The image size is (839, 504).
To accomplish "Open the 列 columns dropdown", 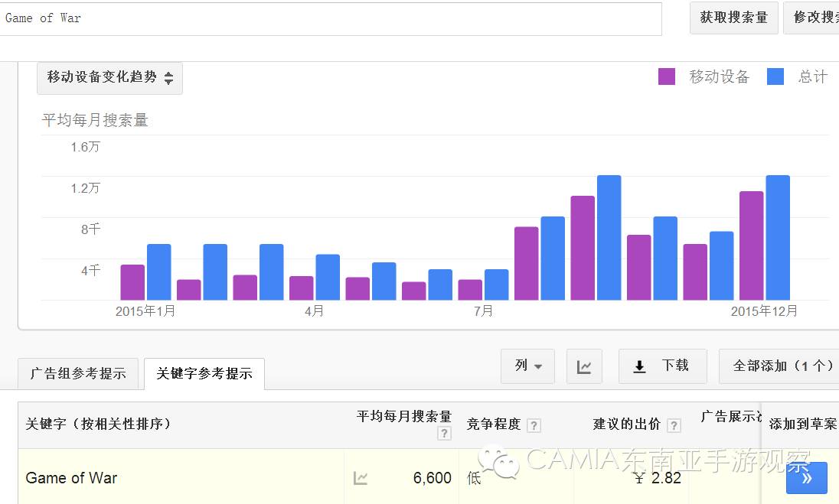I will [x=527, y=366].
